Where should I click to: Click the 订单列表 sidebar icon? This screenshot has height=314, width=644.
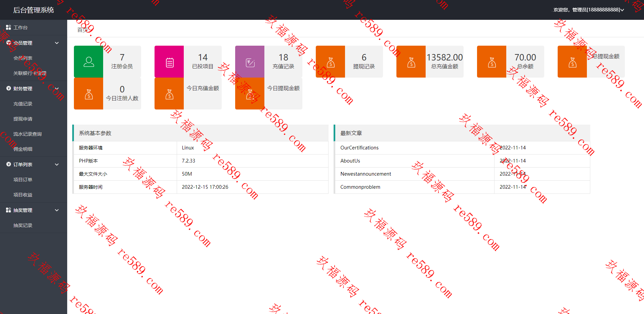(x=8, y=164)
